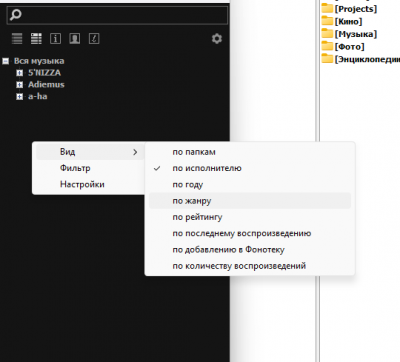Viewport: 400px width, 362px height.
Task: Expand the a-ha artist node
Action: (20, 97)
